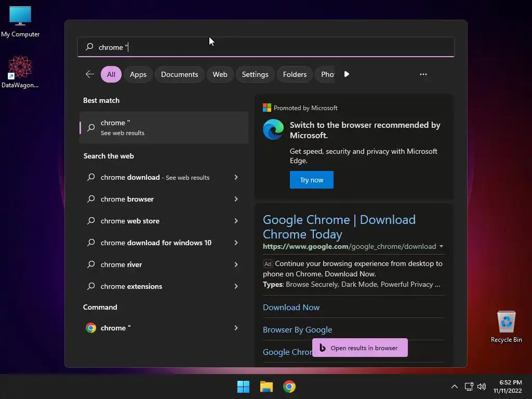Click the Open results in browser button
The width and height of the screenshot is (532, 399).
click(x=360, y=348)
